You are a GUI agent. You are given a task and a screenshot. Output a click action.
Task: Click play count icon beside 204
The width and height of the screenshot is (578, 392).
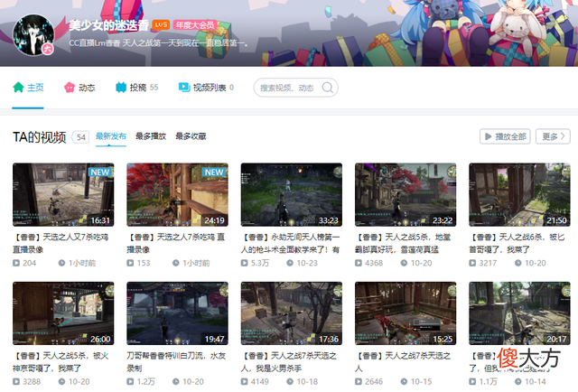(16, 263)
